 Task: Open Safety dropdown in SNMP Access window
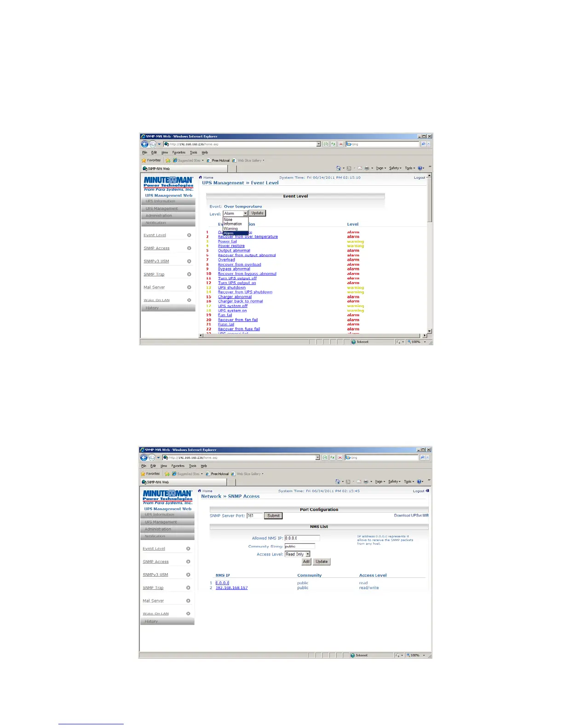(x=394, y=482)
